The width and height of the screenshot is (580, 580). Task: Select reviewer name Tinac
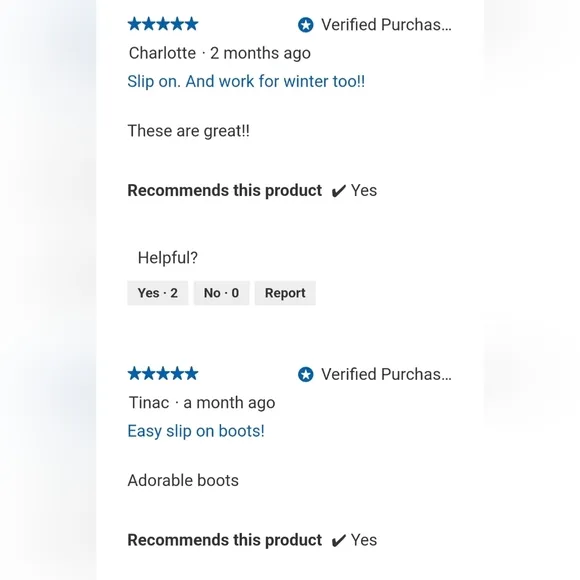coord(149,402)
